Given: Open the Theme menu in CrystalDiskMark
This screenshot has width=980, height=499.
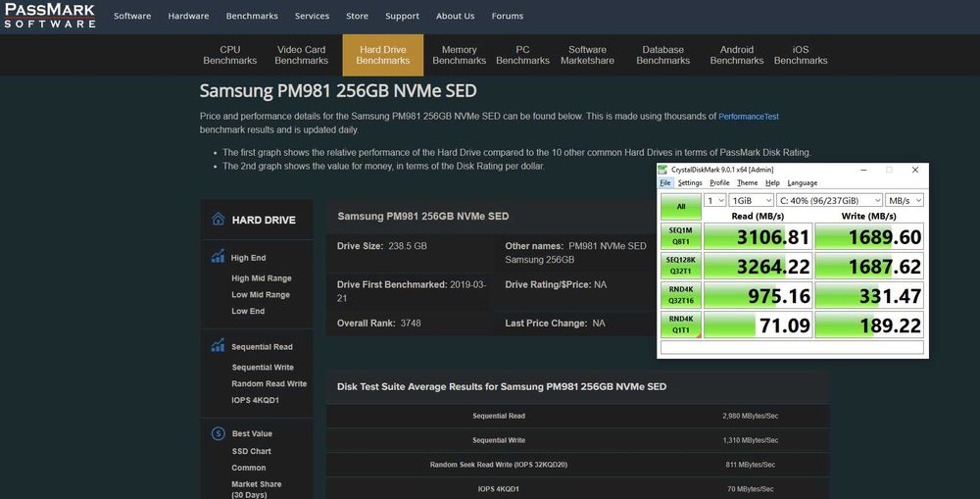Looking at the screenshot, I should point(747,182).
